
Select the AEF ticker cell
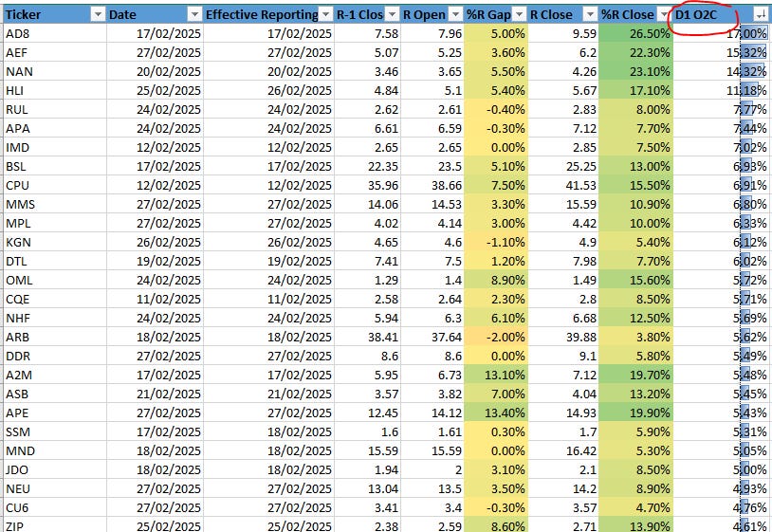[x=54, y=53]
